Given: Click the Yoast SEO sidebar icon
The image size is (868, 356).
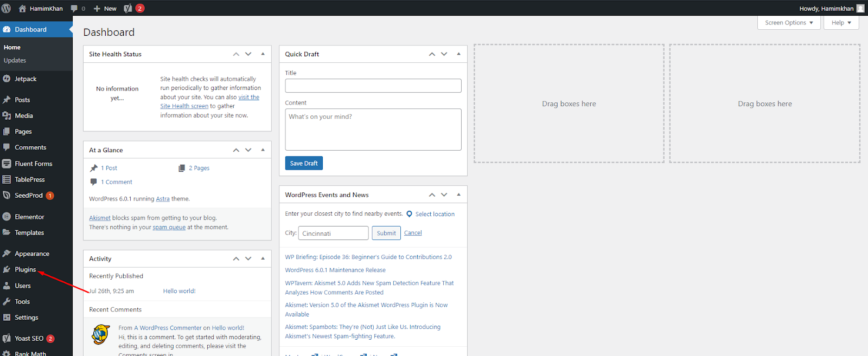Looking at the screenshot, I should coord(7,338).
